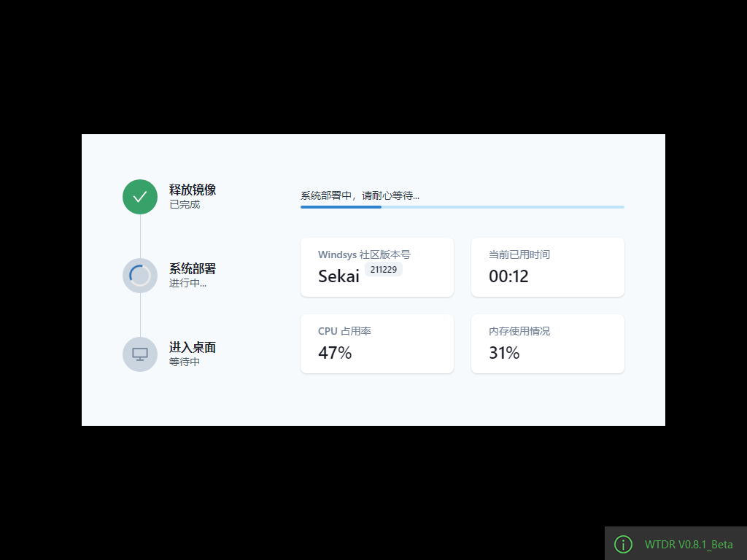Click the 47% CPU usage value

[x=335, y=353]
